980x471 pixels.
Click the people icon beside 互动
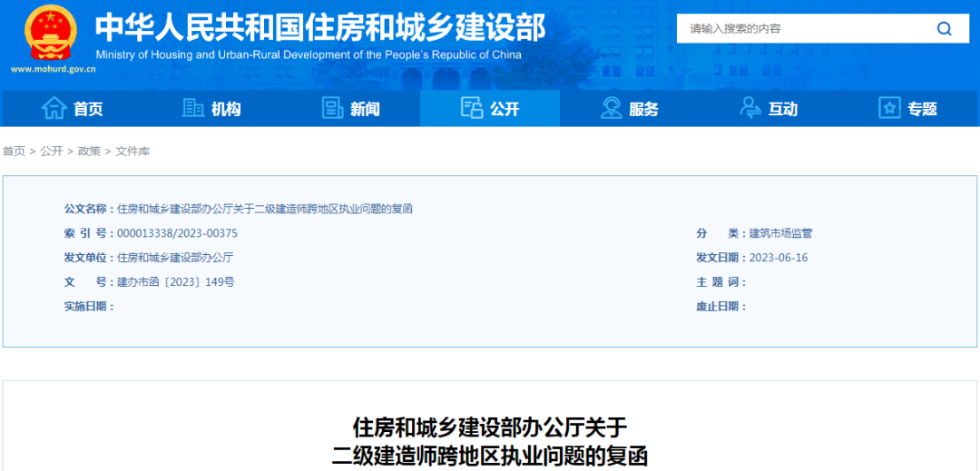[x=750, y=108]
